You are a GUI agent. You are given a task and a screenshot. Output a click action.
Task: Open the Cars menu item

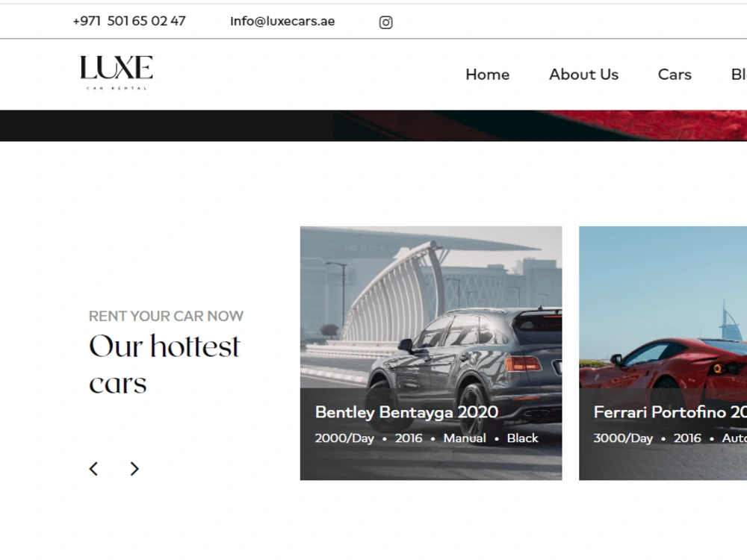click(x=675, y=75)
